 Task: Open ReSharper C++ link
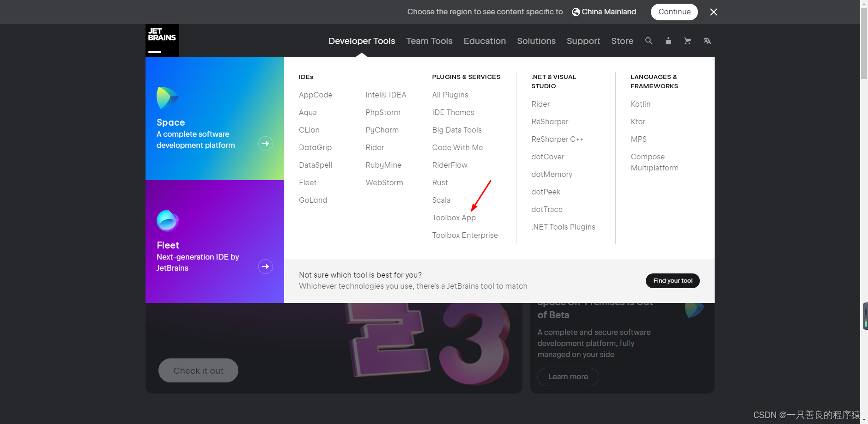click(x=557, y=139)
